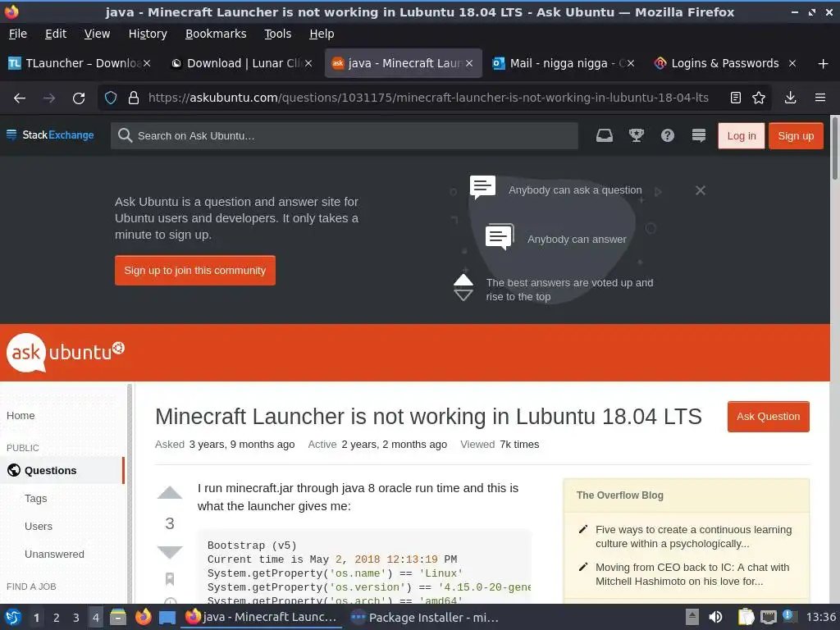Image resolution: width=840 pixels, height=630 pixels.
Task: Close the TLauncher tab
Action: point(147,63)
